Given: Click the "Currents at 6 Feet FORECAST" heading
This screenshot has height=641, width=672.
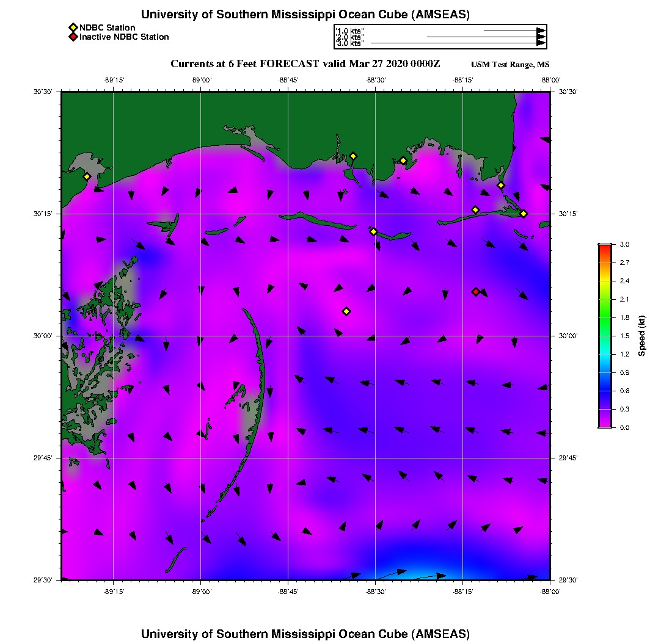Looking at the screenshot, I should point(244,64).
